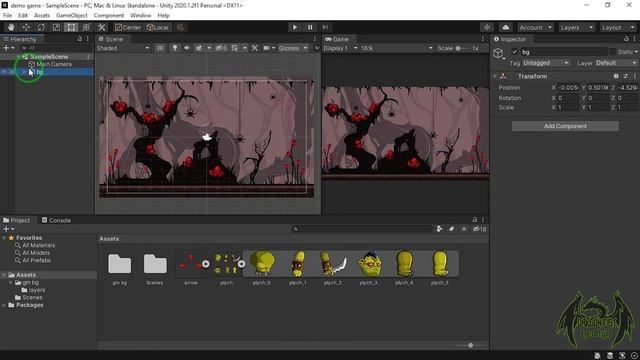Open Shaded draw mode dropdown

123,48
